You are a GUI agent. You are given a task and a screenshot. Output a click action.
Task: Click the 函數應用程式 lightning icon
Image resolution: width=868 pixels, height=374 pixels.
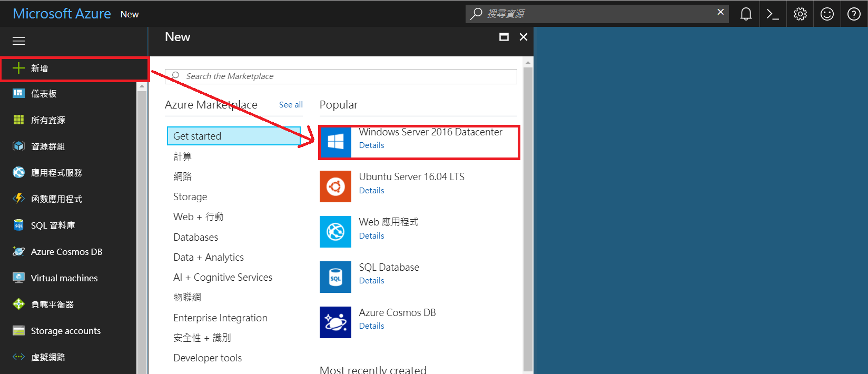click(x=18, y=199)
